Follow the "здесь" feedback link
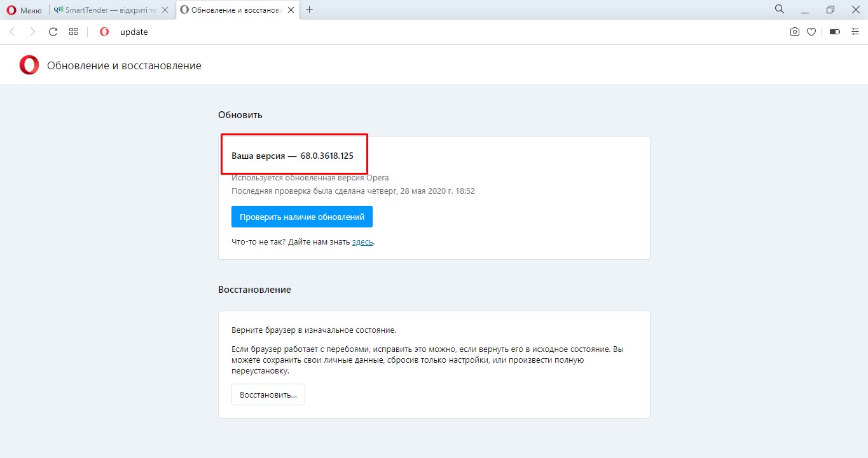Viewport: 868px width, 458px height. (x=362, y=242)
